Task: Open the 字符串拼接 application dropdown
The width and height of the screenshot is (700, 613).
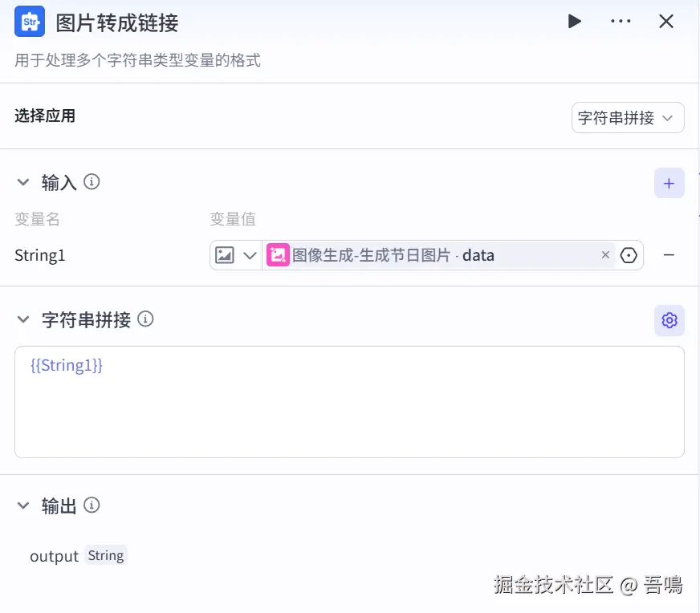Action: [x=628, y=118]
